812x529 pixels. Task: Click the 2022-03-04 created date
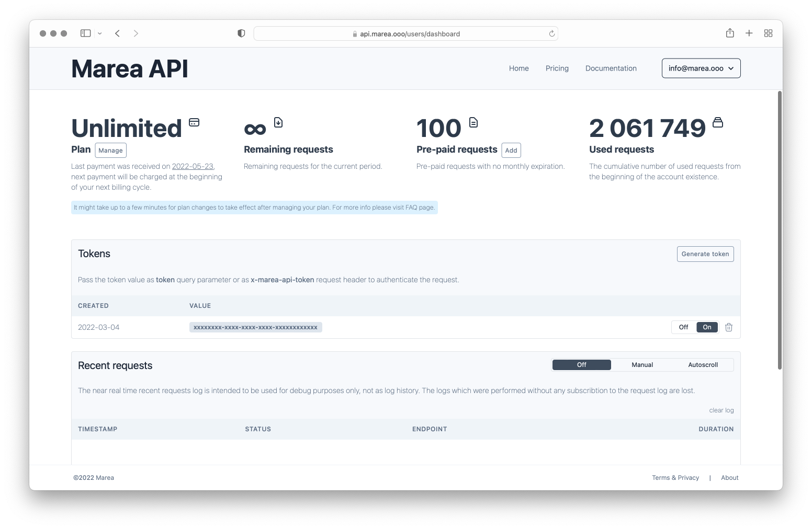tap(99, 327)
